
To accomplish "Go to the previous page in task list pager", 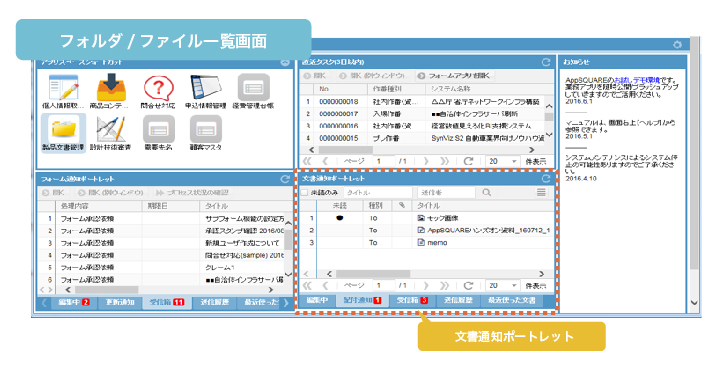I will coord(326,161).
